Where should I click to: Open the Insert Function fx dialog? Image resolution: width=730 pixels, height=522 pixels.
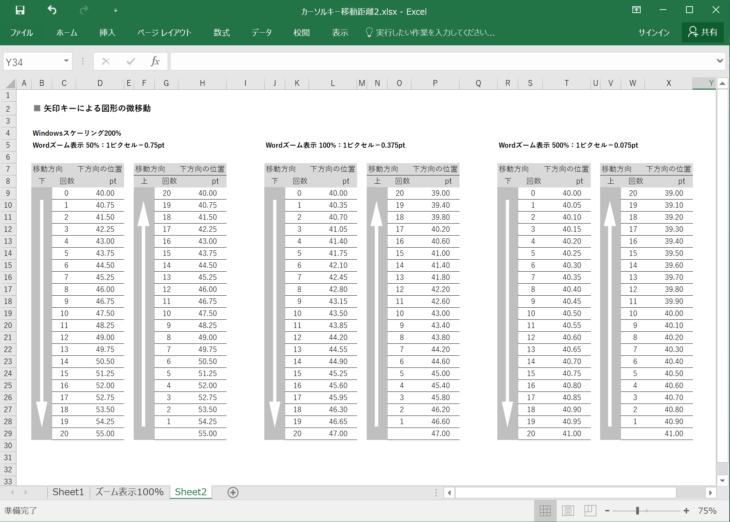155,62
